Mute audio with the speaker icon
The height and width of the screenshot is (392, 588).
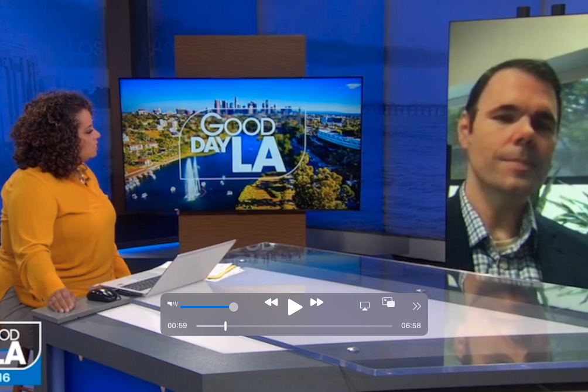[172, 304]
